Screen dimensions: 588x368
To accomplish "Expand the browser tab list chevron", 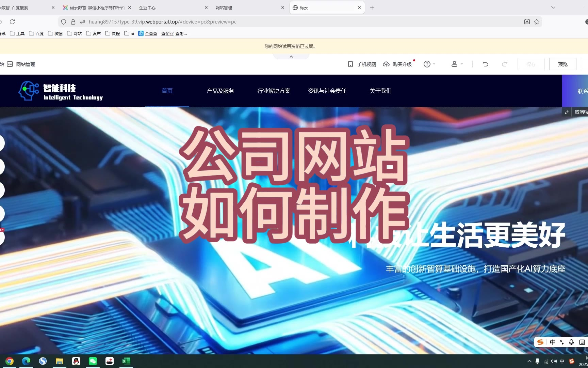I will point(553,7).
